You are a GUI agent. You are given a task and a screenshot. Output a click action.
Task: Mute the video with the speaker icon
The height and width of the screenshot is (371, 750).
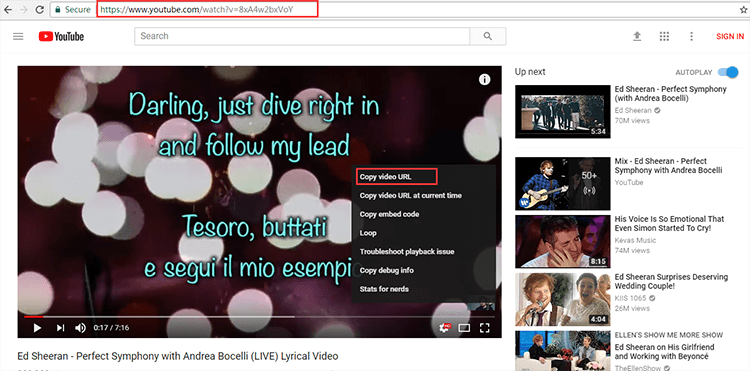tap(80, 327)
